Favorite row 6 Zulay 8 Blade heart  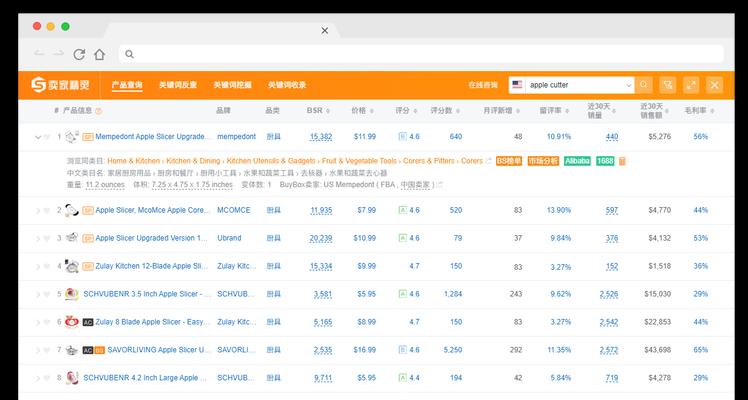point(47,323)
